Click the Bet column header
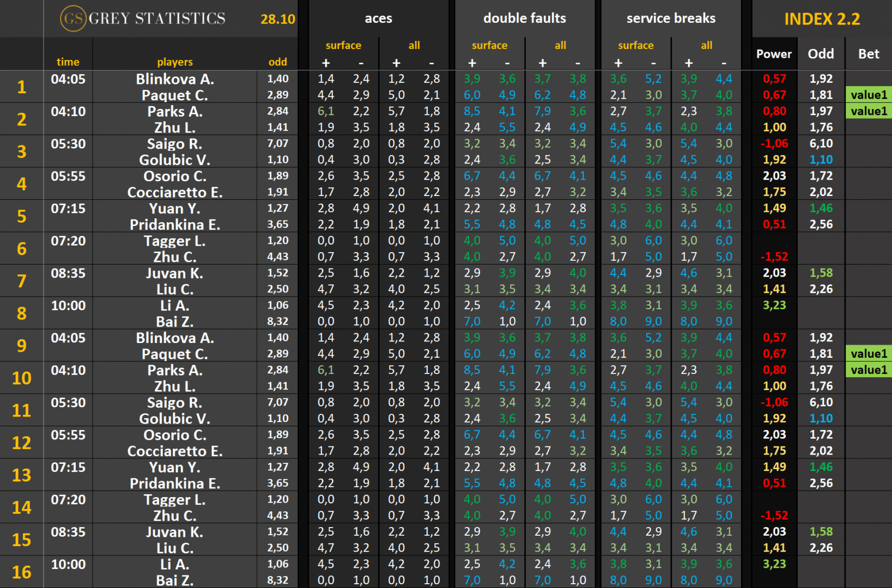 pos(869,54)
